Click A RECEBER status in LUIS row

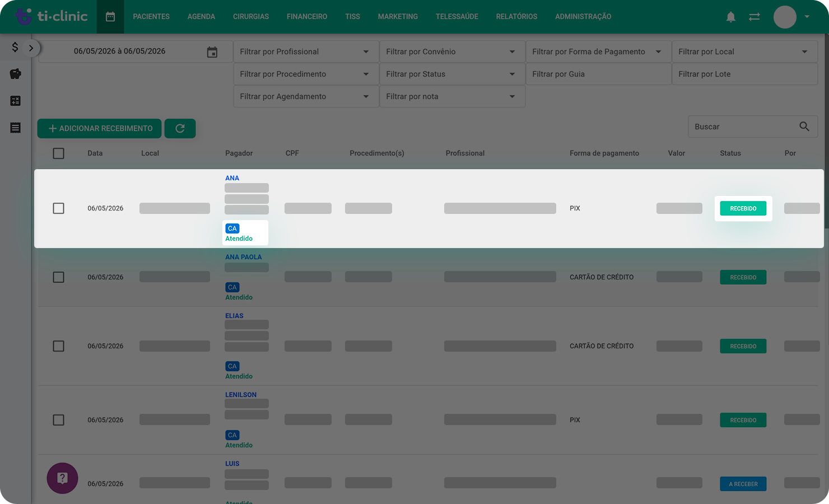pyautogui.click(x=743, y=484)
